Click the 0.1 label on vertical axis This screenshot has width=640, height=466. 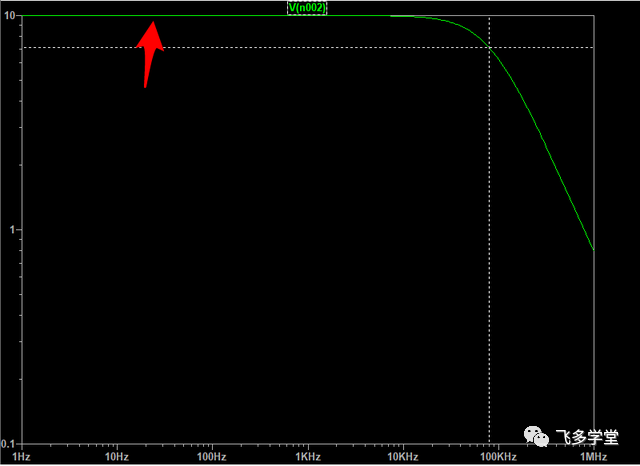(x=9, y=444)
